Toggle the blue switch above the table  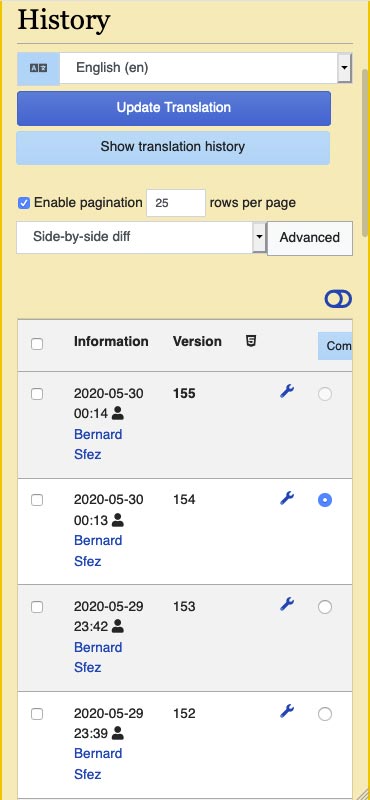[x=338, y=299]
